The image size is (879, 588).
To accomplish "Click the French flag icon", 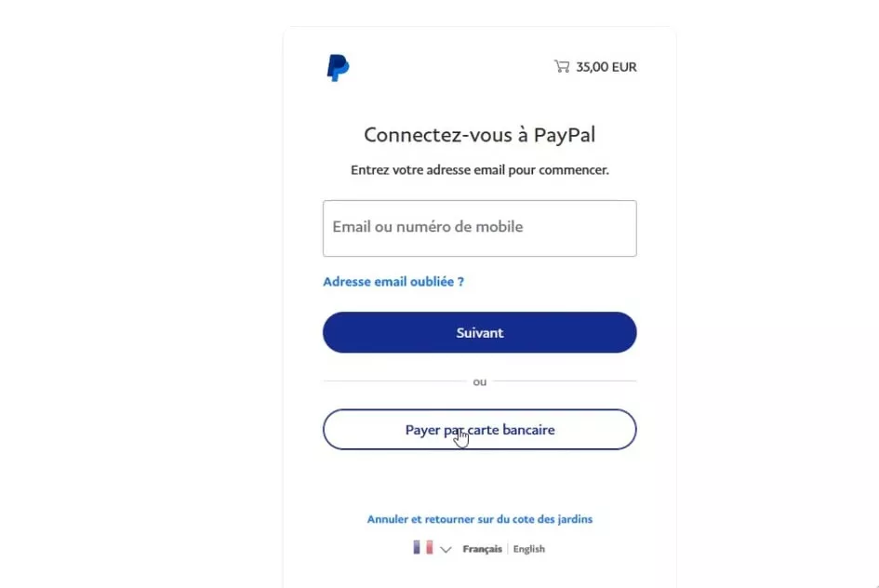I will pyautogui.click(x=422, y=548).
